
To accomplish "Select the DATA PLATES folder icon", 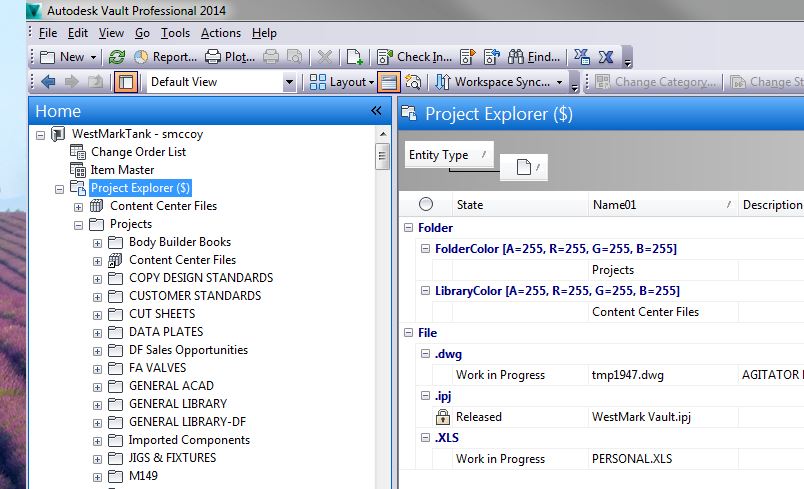I will (116, 332).
